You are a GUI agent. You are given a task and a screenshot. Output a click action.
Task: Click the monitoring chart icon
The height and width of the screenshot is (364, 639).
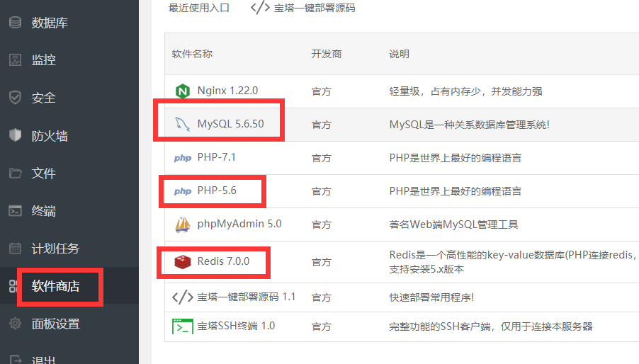click(x=15, y=60)
